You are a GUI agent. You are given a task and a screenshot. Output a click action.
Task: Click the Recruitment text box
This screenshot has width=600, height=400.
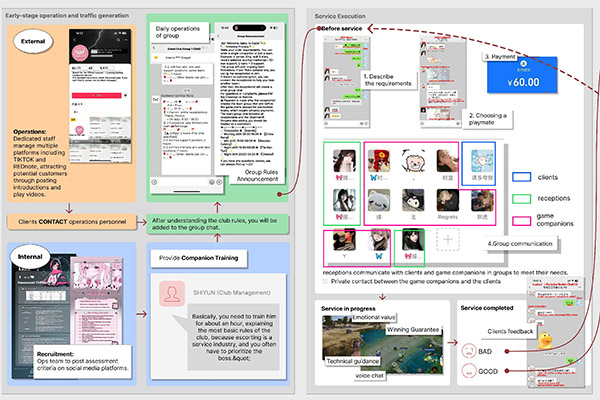click(83, 361)
